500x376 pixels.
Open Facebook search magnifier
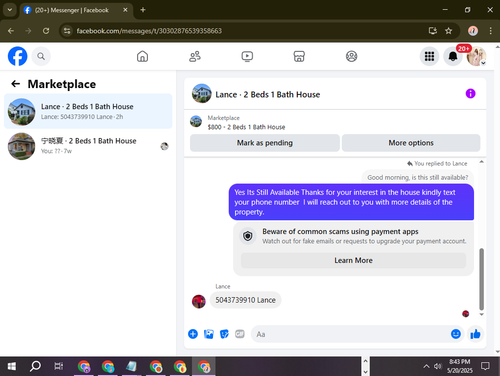(41, 56)
